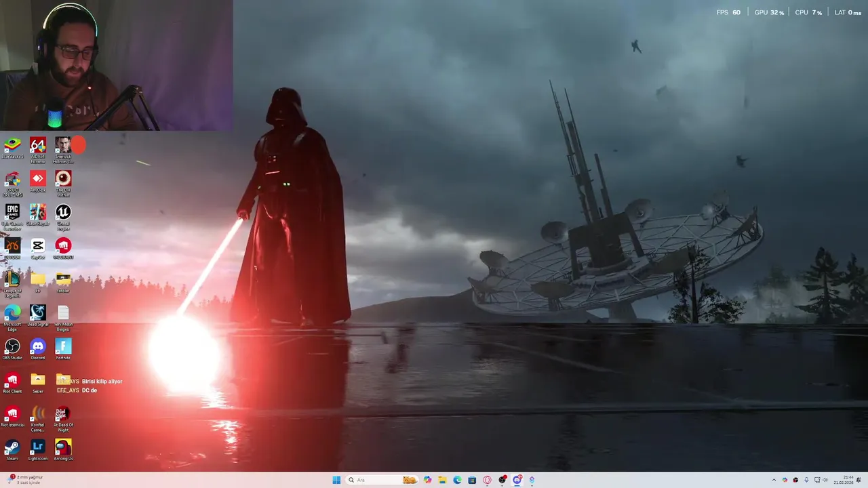Select the Fortnite desktop icon
The height and width of the screenshot is (488, 868).
63,349
